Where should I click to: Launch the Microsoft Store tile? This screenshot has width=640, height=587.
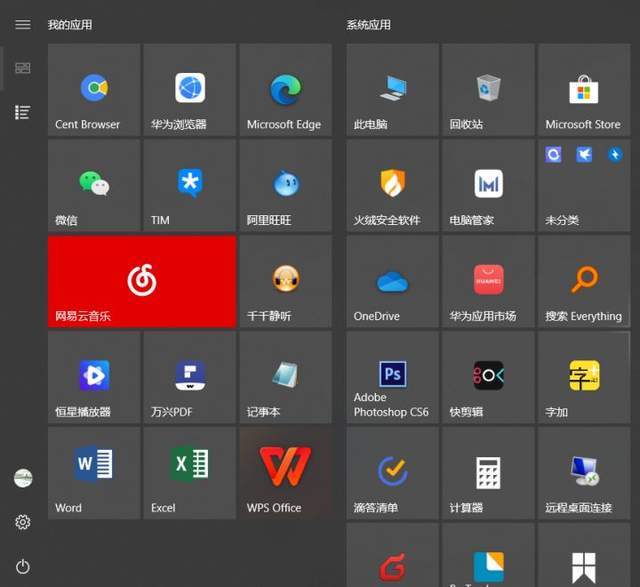point(584,90)
